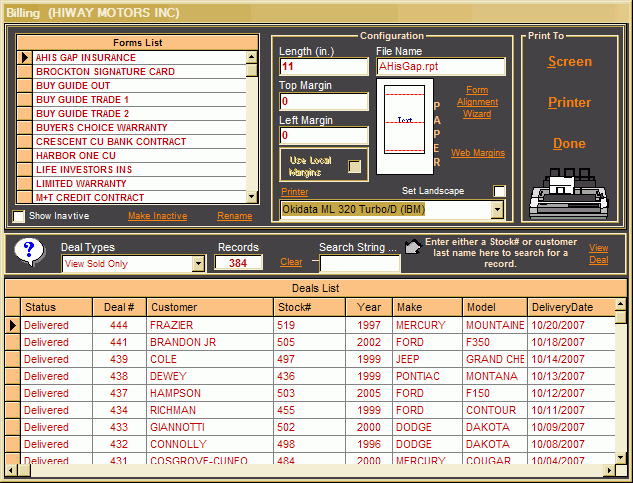Click the Left Margin input field

pos(324,136)
